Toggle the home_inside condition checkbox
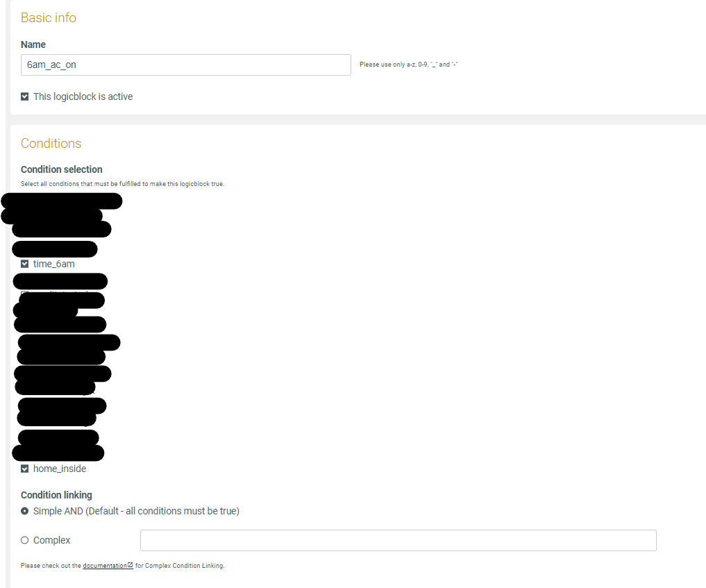 25,469
